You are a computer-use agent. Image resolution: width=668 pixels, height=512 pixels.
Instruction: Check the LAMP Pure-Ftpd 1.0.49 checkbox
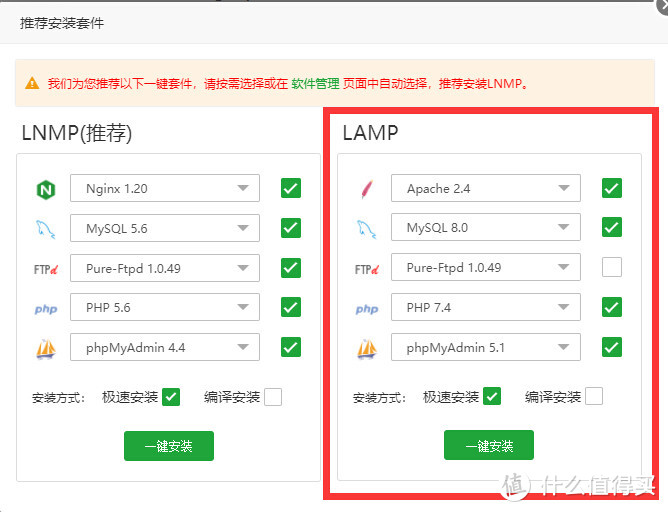pyautogui.click(x=612, y=267)
